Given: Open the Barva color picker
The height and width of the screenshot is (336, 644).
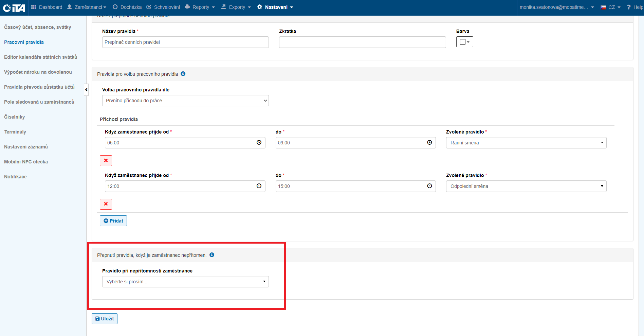Looking at the screenshot, I should [x=464, y=42].
